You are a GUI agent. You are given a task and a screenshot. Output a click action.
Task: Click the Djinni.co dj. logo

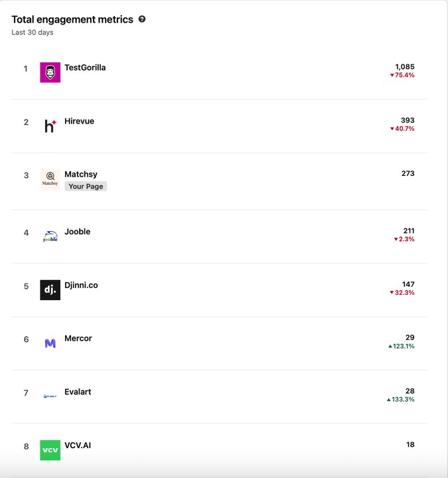(50, 290)
